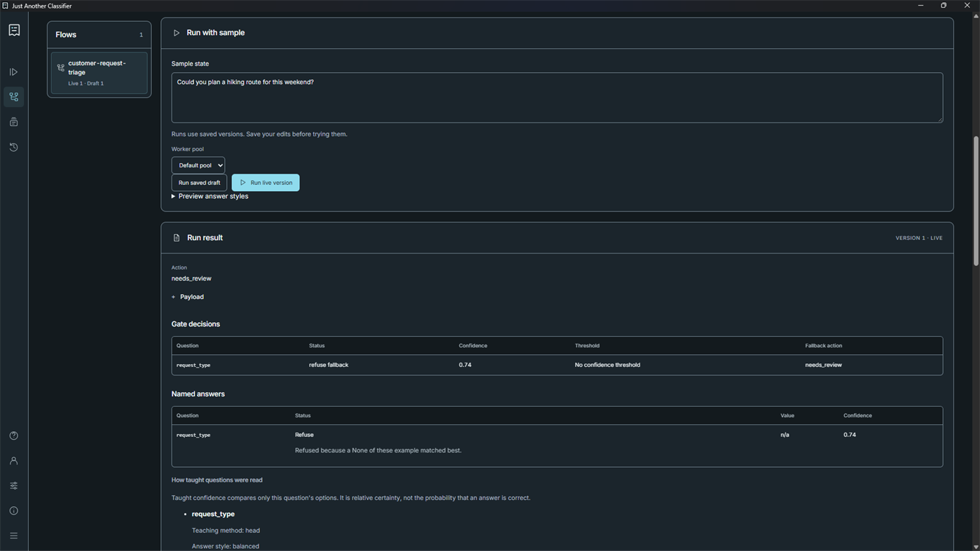Image resolution: width=980 pixels, height=551 pixels.
Task: Open the sliders settings sidebar icon
Action: coord(14,486)
